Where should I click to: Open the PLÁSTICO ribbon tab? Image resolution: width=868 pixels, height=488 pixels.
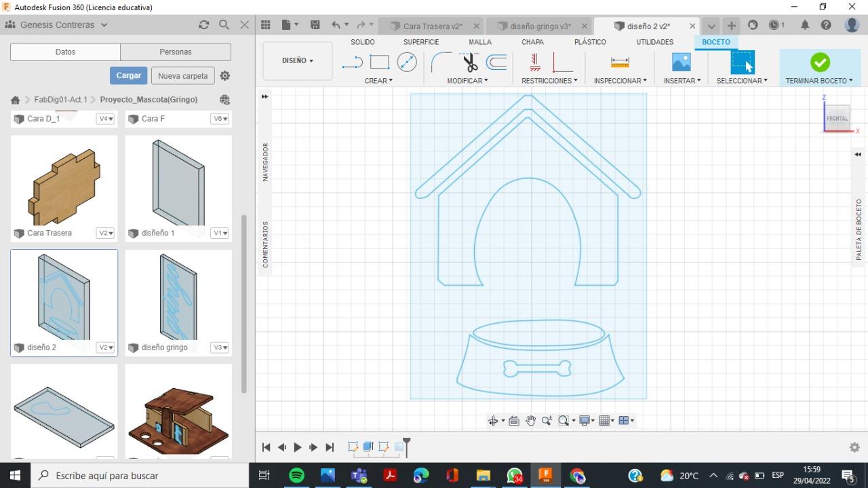[x=590, y=42]
